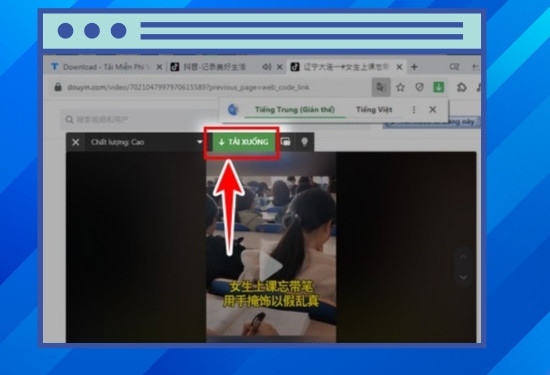Viewport: 550px width, 375px height.
Task: Play the video with the center play button
Action: [x=270, y=266]
